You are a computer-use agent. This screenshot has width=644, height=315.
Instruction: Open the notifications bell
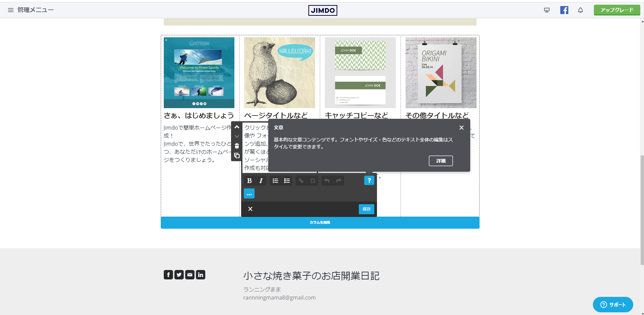point(580,10)
